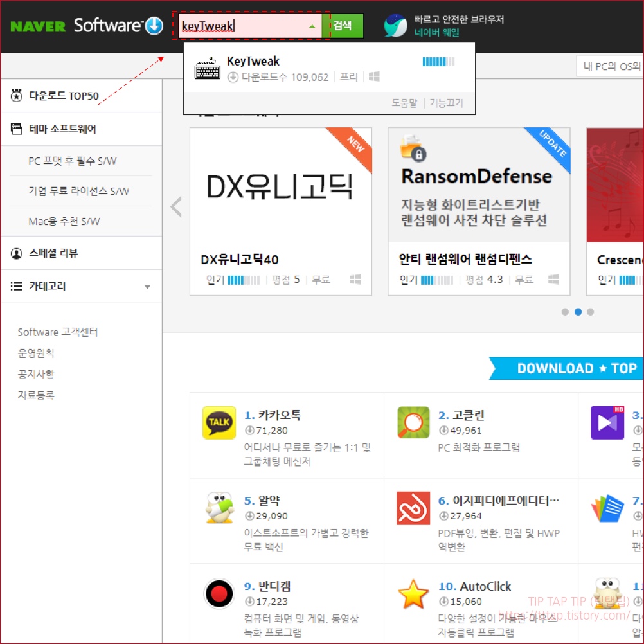The width and height of the screenshot is (644, 644).
Task: Click DX유니고딕40 popularity bar
Action: pos(244,280)
